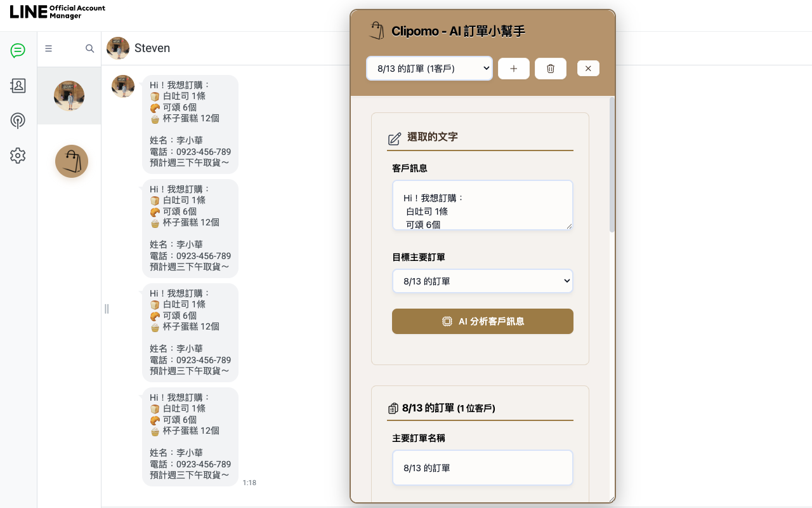The width and height of the screenshot is (812, 508).
Task: Close the Clipomo panel with X button
Action: point(588,69)
